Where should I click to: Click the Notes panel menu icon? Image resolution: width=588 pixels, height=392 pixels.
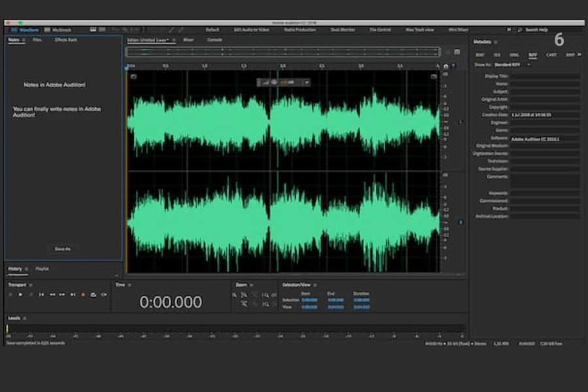tap(24, 40)
